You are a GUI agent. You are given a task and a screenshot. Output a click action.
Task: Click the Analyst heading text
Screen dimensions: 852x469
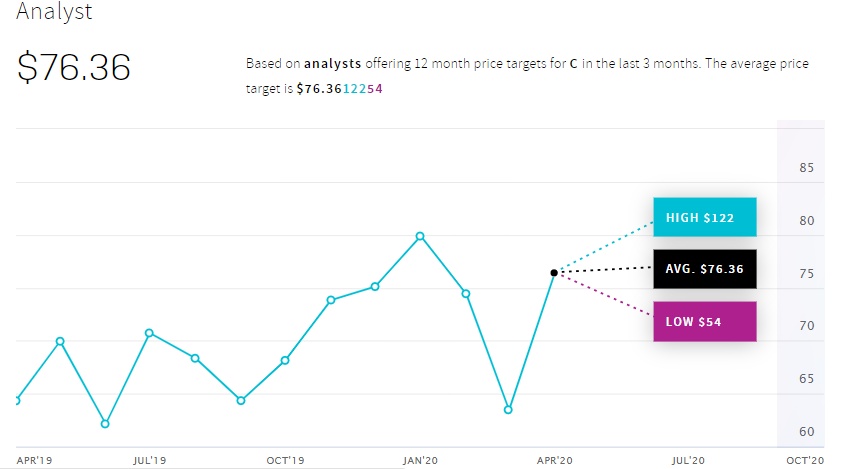(x=54, y=13)
